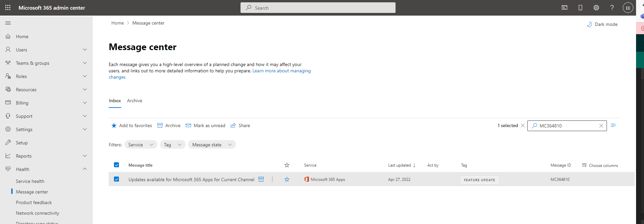
Task: Click Microsoft 365 admin center title
Action: (x=52, y=8)
